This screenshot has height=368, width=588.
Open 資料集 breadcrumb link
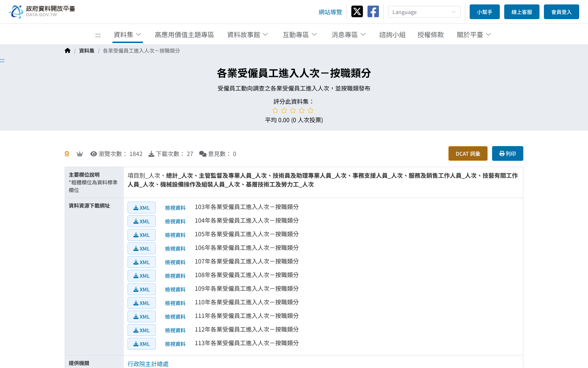click(87, 51)
